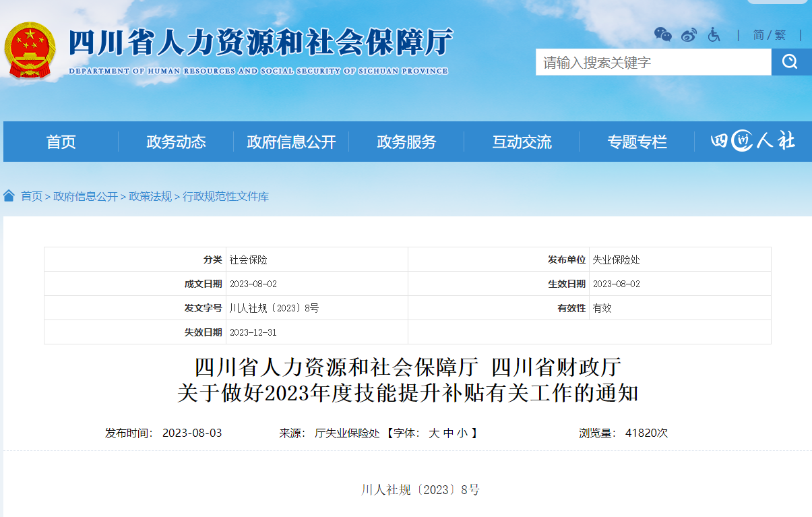This screenshot has width=812, height=517.
Task: Open 行政规范性文件库 breadcrumb link
Action: 226,197
